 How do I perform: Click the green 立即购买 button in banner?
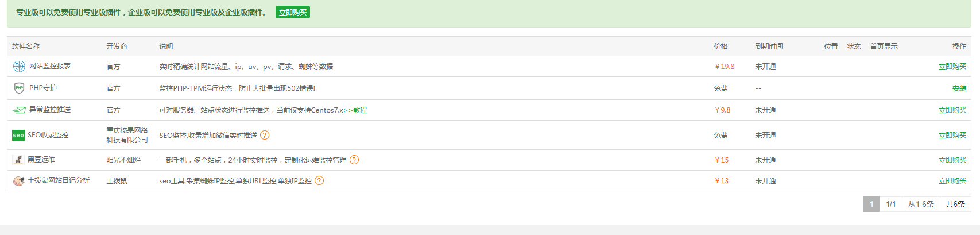(293, 12)
